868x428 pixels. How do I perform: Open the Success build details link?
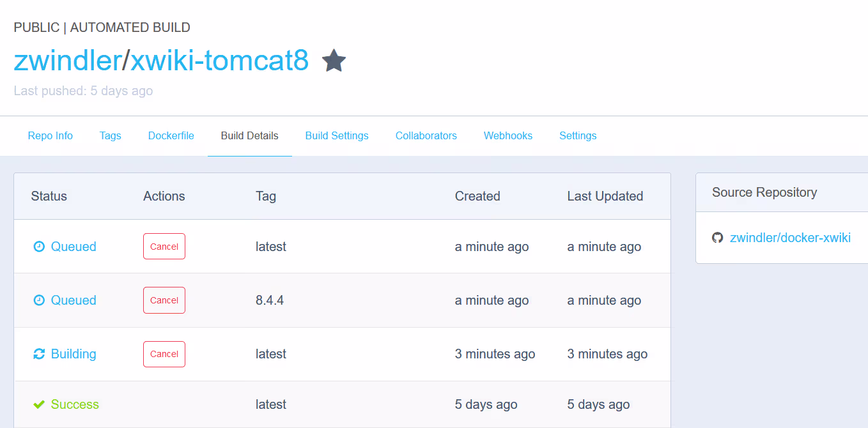[x=75, y=404]
